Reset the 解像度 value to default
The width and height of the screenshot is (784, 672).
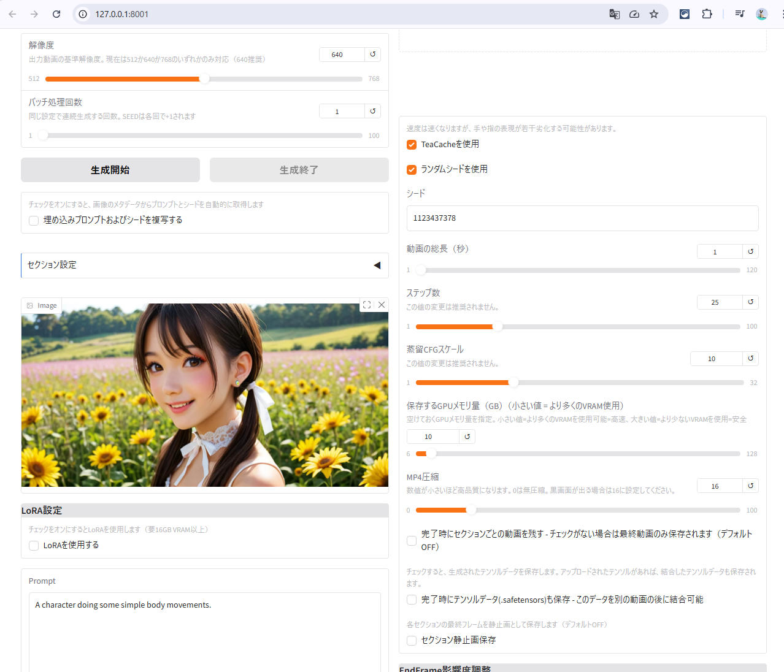(x=372, y=55)
